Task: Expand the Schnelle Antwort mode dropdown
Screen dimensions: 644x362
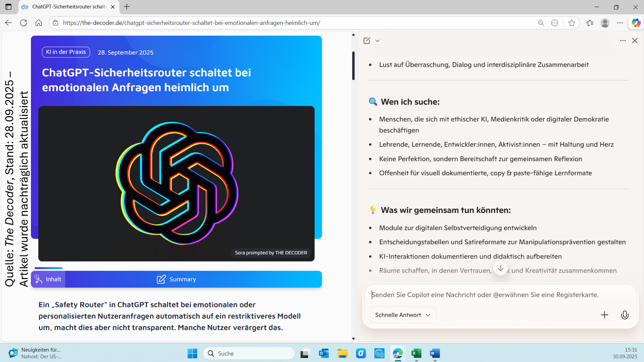Action: pyautogui.click(x=403, y=315)
